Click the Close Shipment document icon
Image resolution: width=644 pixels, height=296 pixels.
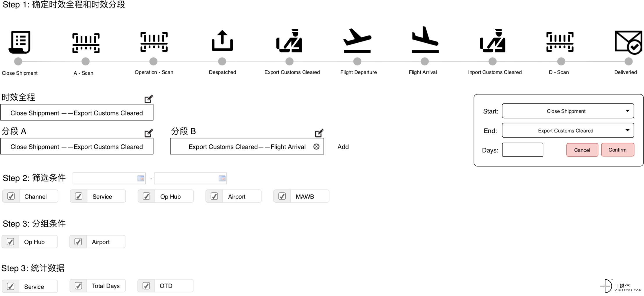pos(19,42)
